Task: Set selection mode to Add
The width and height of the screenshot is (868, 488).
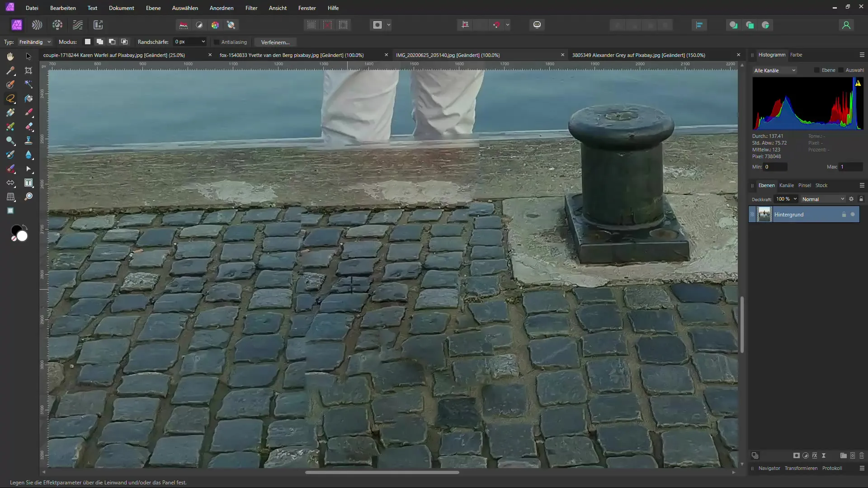Action: point(100,42)
